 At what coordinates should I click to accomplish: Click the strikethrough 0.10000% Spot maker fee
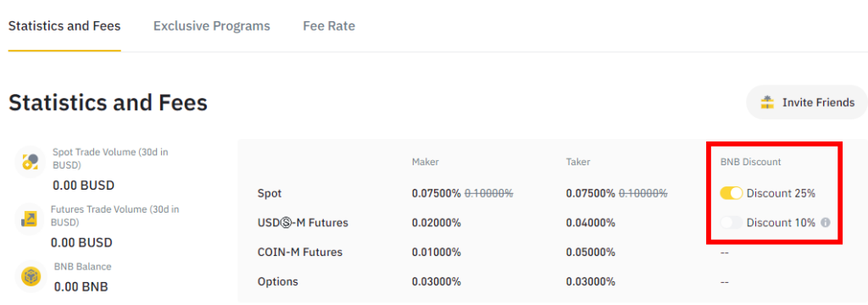click(x=489, y=193)
